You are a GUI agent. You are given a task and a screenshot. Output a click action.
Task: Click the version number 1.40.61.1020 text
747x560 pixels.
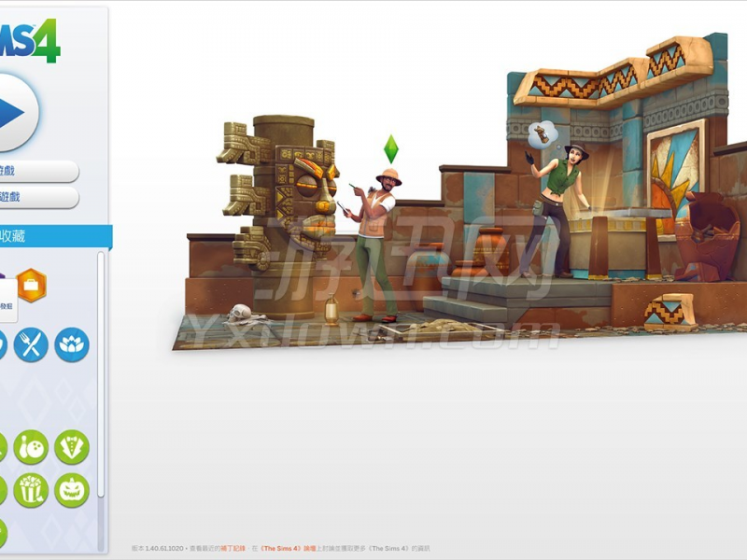pos(164,549)
